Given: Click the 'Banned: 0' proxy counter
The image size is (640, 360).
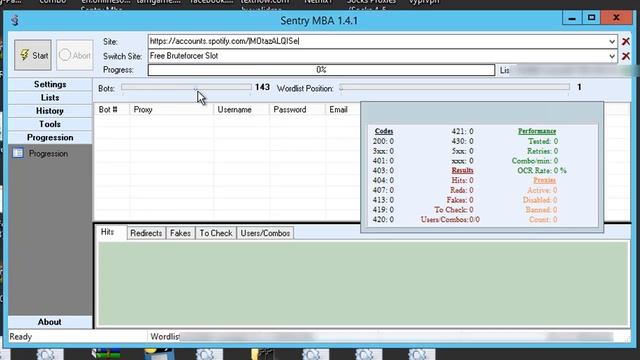Looking at the screenshot, I should coord(541,210).
